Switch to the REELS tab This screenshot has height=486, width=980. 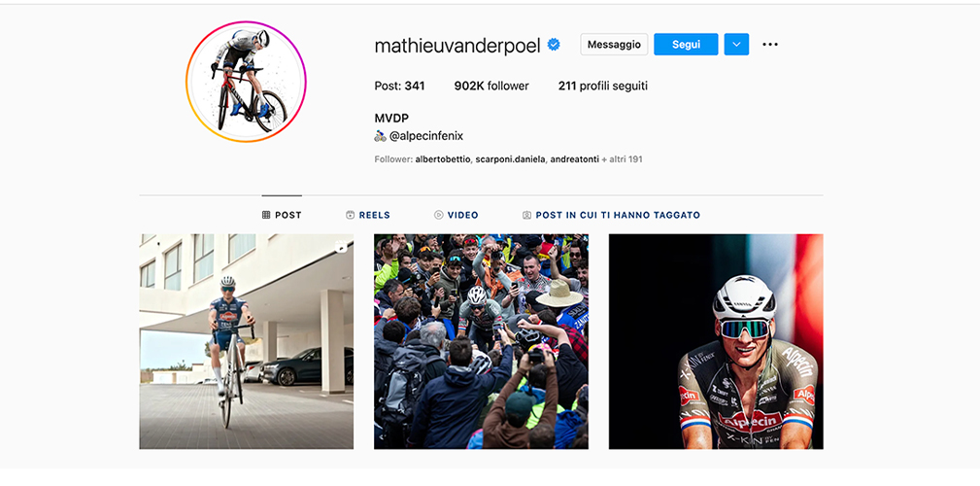click(368, 215)
